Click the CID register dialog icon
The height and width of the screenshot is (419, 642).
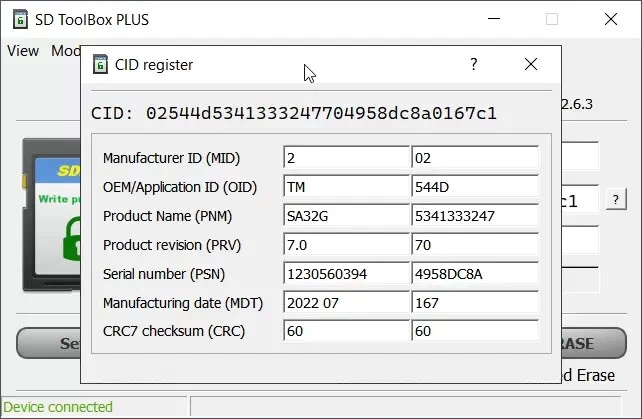point(101,65)
